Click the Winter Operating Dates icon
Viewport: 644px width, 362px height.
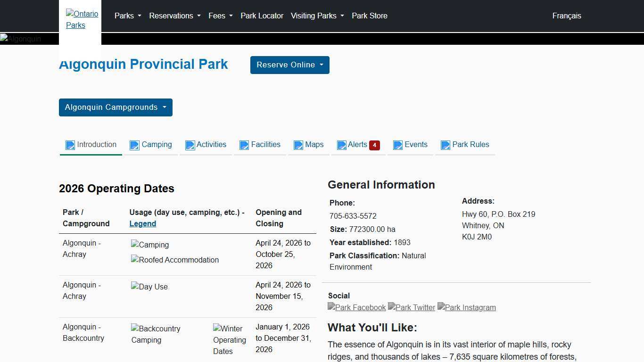(229, 339)
